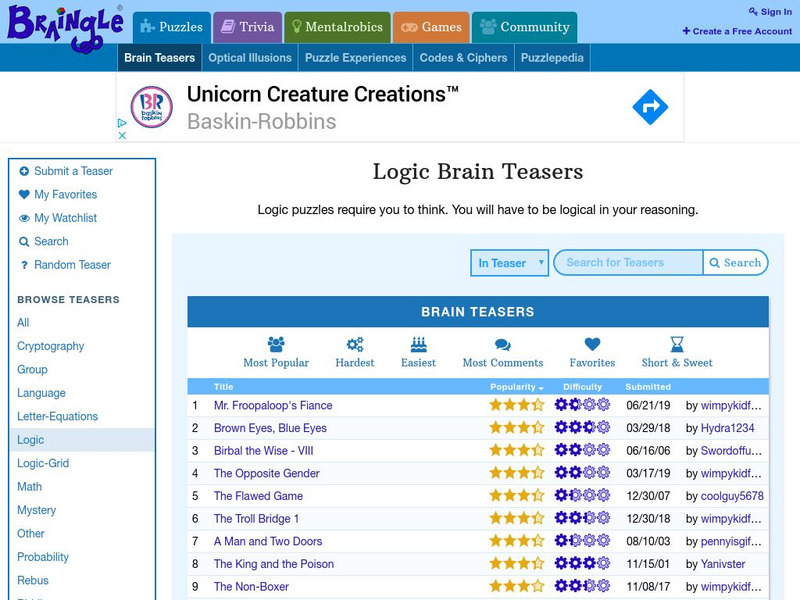Sort by Popularity column header
The image size is (800, 600).
(x=516, y=387)
